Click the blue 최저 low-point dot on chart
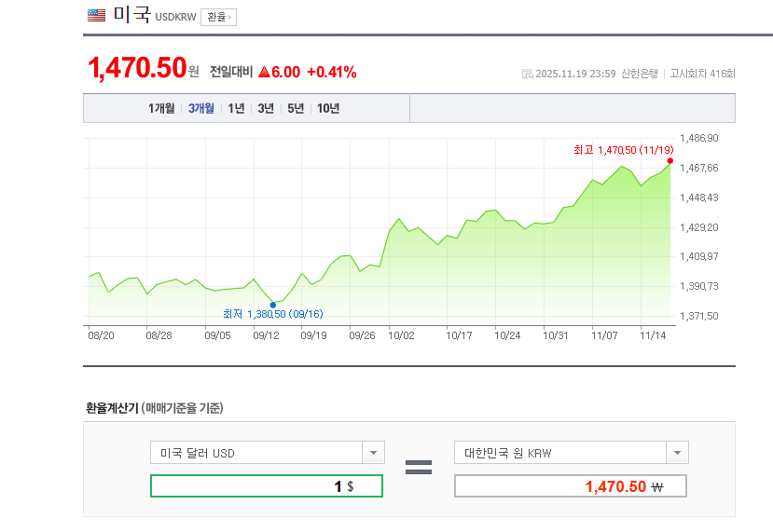This screenshot has height=532, width=773. pyautogui.click(x=272, y=305)
